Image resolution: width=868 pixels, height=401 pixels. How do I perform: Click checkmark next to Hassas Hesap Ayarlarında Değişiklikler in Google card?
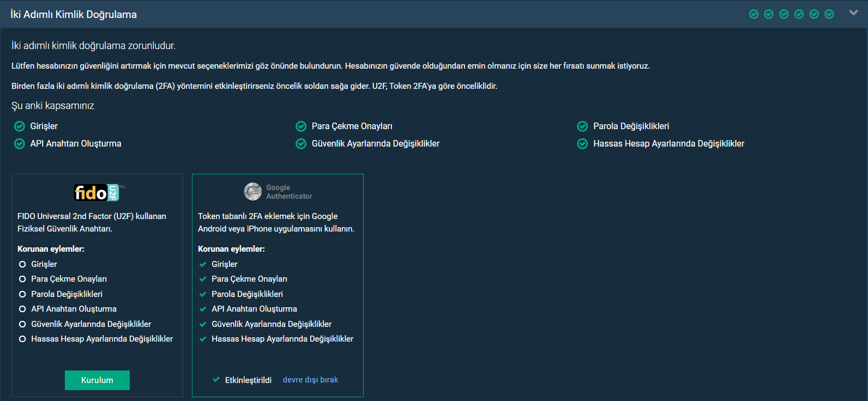pyautogui.click(x=203, y=339)
